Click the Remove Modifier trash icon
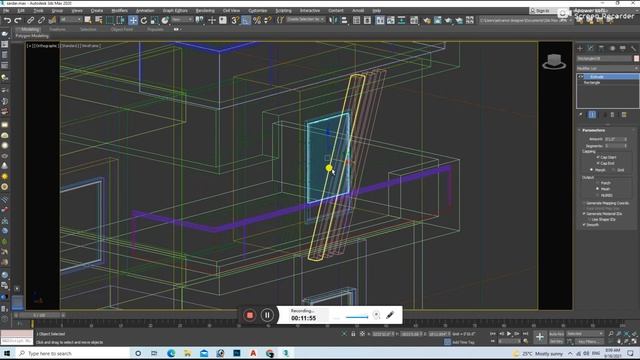Image resolution: width=640 pixels, height=360 pixels. click(x=612, y=115)
